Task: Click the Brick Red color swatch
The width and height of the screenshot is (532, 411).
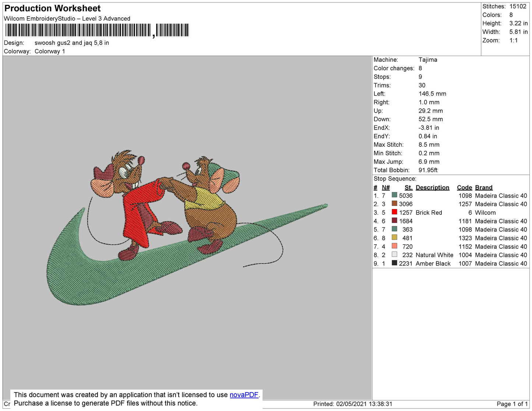Action: [x=394, y=212]
